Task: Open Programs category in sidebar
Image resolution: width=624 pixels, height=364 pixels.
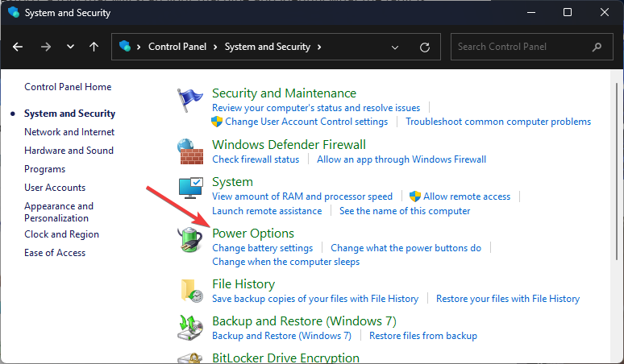Action: click(44, 169)
